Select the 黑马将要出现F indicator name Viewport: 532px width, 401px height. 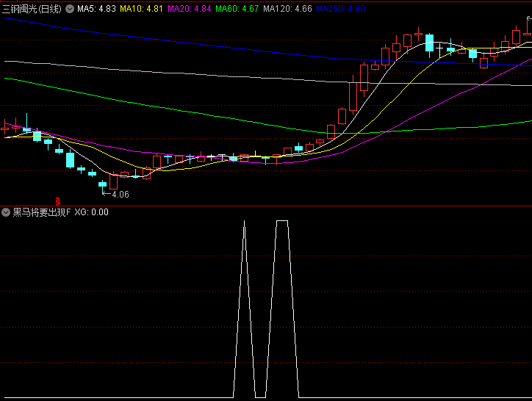(41, 212)
